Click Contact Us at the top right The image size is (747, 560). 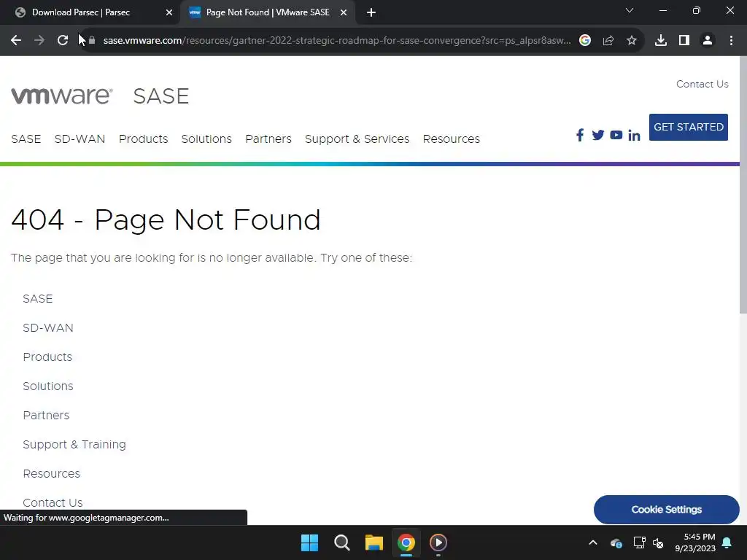(x=703, y=85)
